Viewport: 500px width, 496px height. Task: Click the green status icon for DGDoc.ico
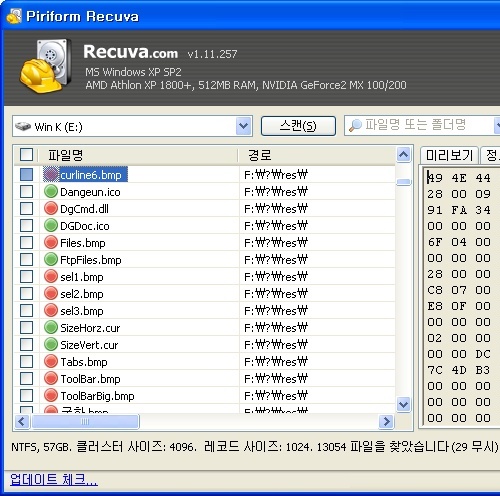click(51, 226)
